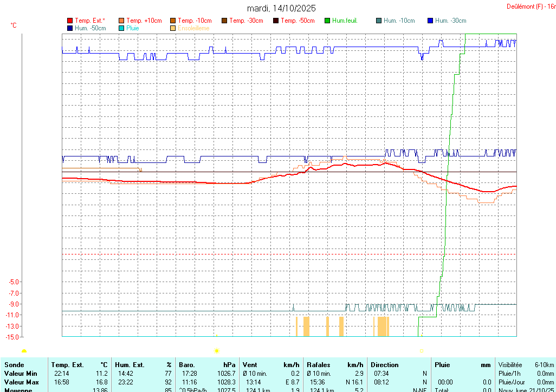
Task: Click the Temp. Ext. column header
Action: pyautogui.click(x=68, y=365)
